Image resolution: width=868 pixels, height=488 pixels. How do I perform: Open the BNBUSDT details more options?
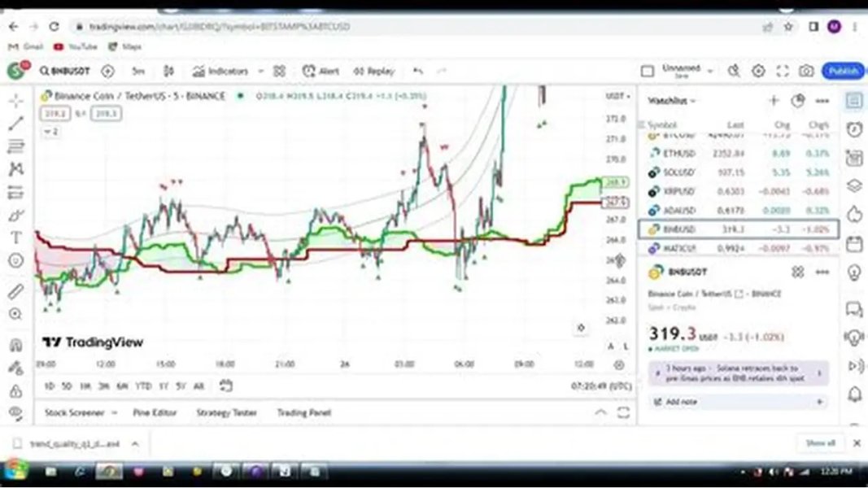click(822, 272)
